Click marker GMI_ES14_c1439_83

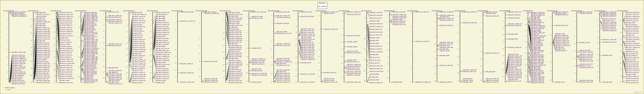pyautogui.click(x=283, y=23)
